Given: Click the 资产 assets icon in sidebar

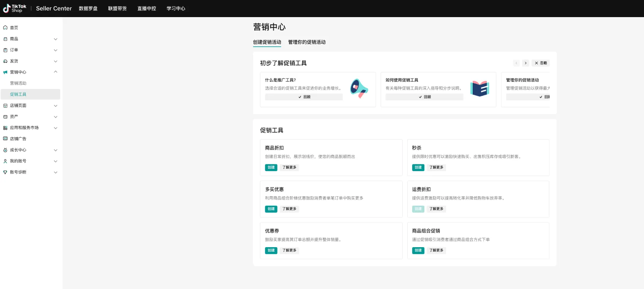Looking at the screenshot, I should coord(5,117).
